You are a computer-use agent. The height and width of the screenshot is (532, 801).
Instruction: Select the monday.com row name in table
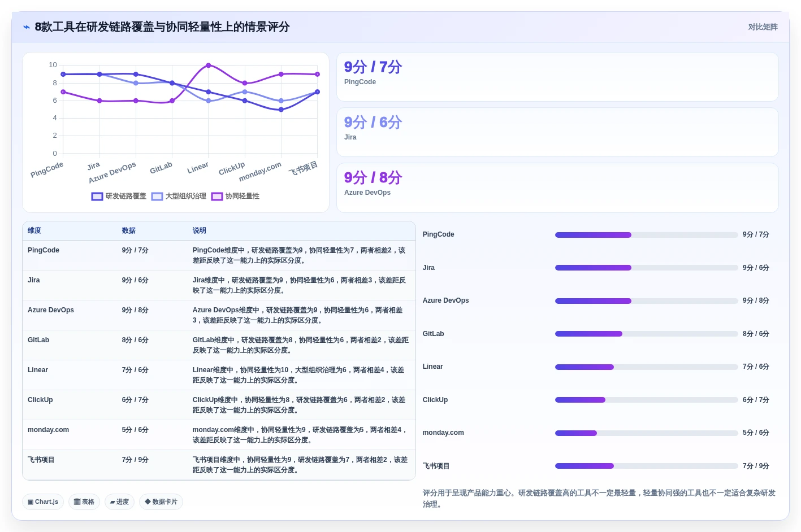tap(48, 430)
